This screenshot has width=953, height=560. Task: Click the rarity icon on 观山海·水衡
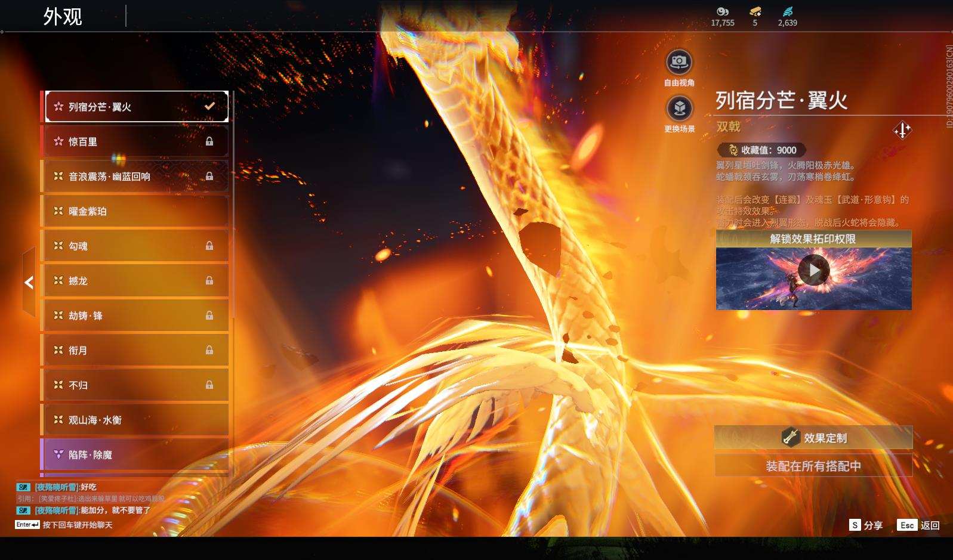click(58, 420)
